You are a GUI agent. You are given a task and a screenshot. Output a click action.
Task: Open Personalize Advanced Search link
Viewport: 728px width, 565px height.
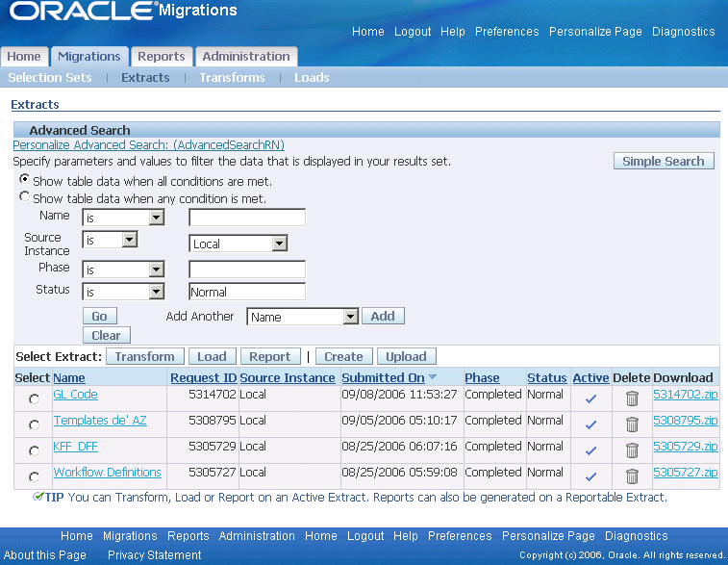148,145
